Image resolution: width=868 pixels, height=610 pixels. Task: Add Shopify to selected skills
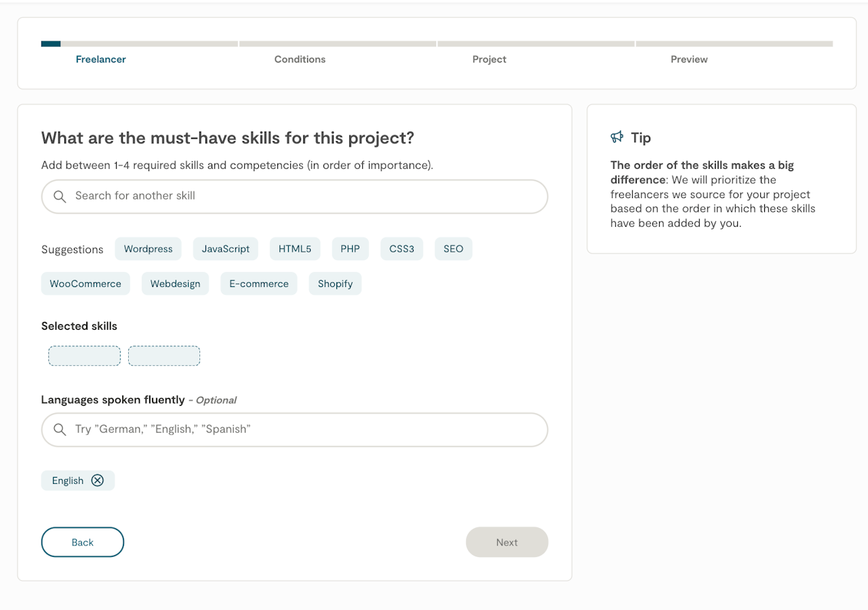pyautogui.click(x=335, y=284)
